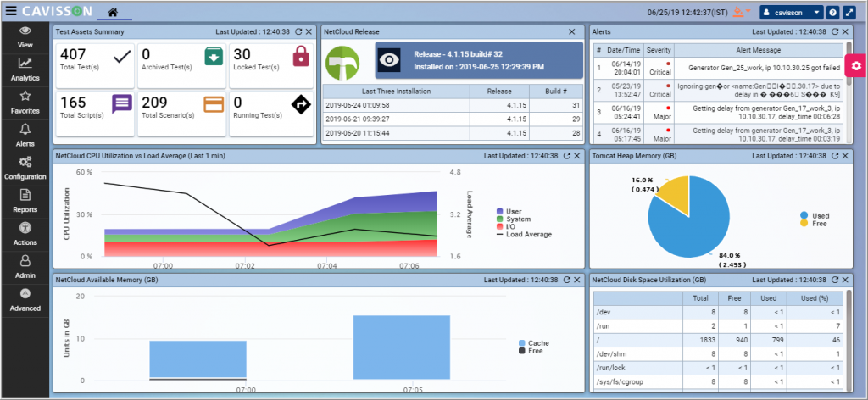This screenshot has width=868, height=400.
Task: Open Favorites in the sidebar
Action: tap(25, 103)
